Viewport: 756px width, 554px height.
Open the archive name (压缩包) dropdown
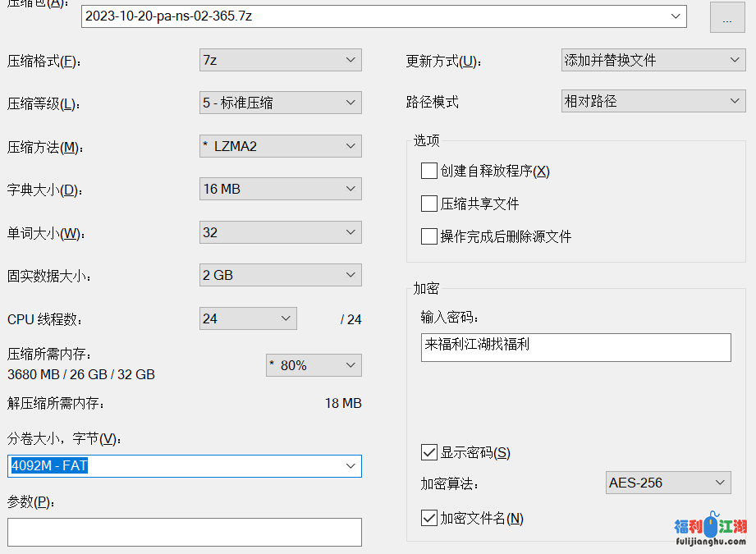click(x=676, y=16)
